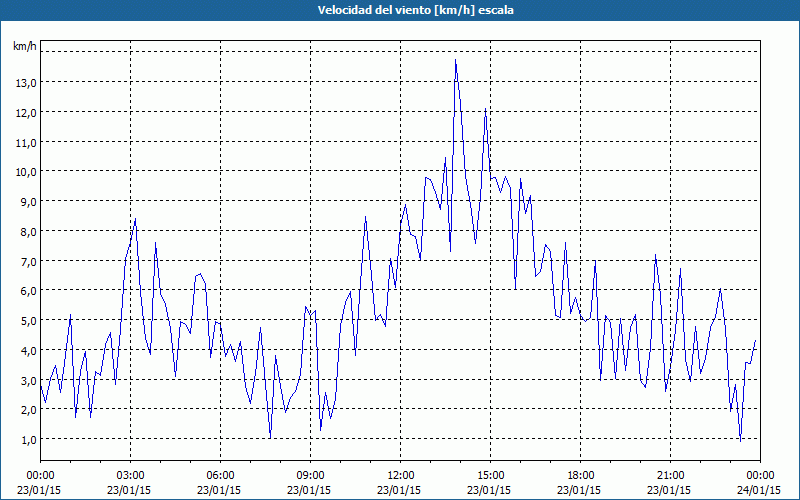The image size is (800, 500).
Task: Click the lowest trough before midnight
Action: click(x=740, y=441)
